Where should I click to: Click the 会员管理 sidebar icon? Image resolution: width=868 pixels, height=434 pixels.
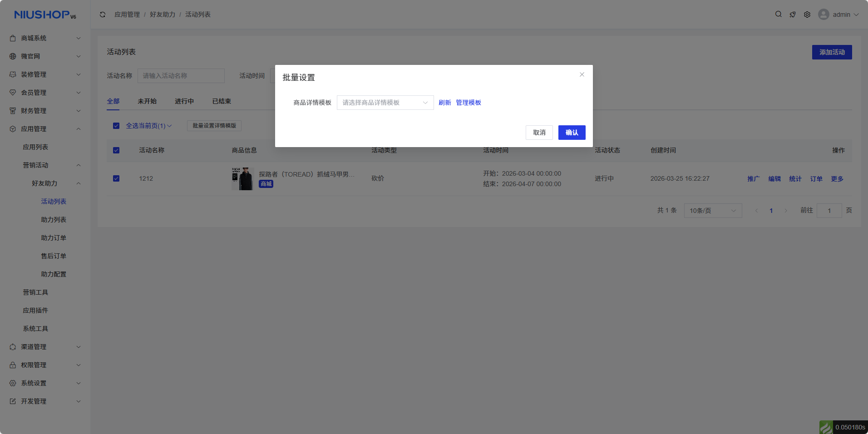(13, 93)
